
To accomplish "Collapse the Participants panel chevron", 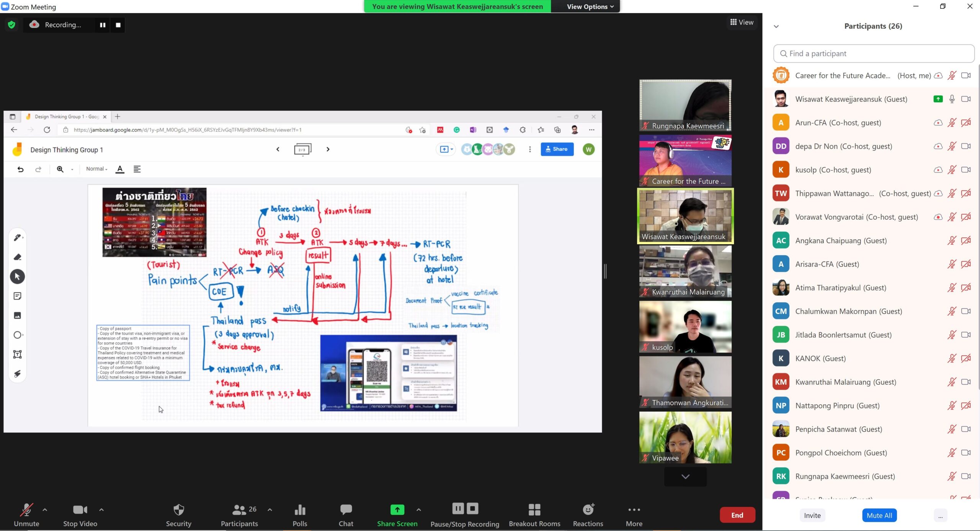I will (776, 26).
